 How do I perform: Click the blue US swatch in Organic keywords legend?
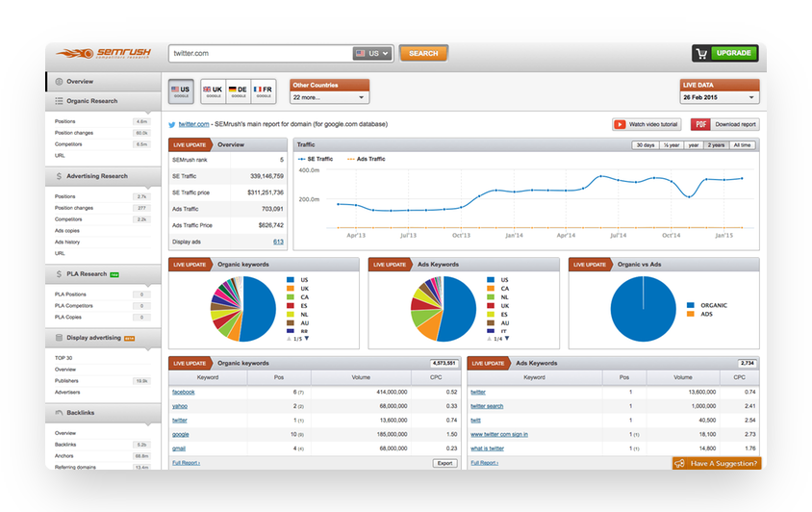290,280
